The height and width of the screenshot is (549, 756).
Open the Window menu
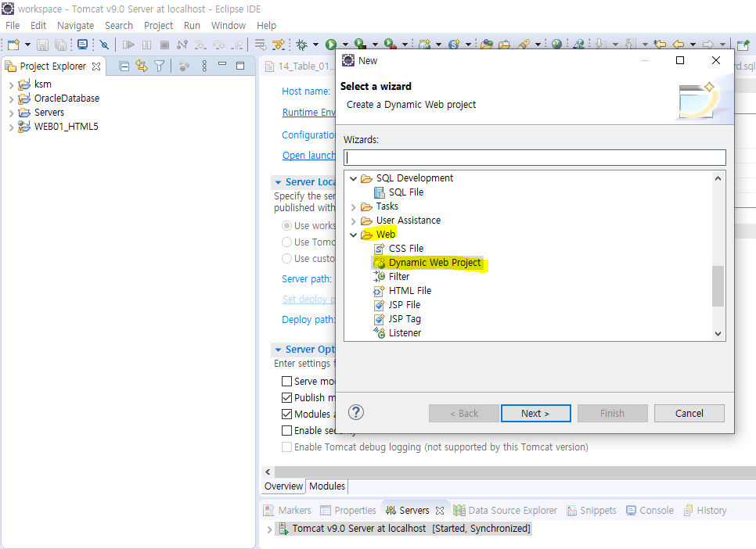point(229,26)
